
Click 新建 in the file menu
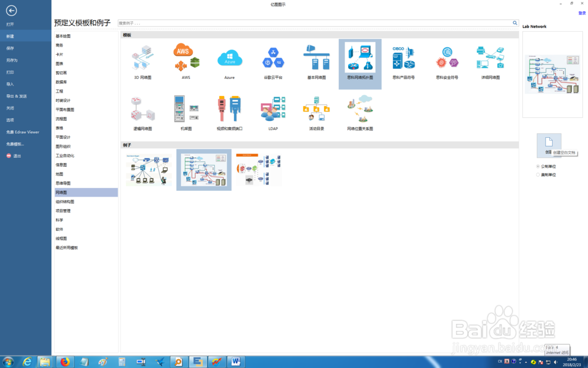pyautogui.click(x=25, y=36)
